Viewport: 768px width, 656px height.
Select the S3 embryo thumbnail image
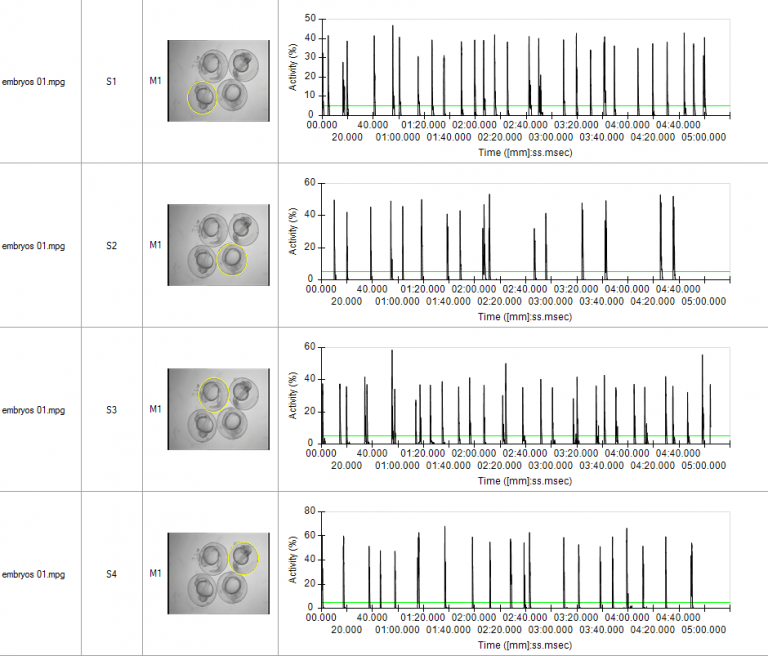[x=218, y=409]
